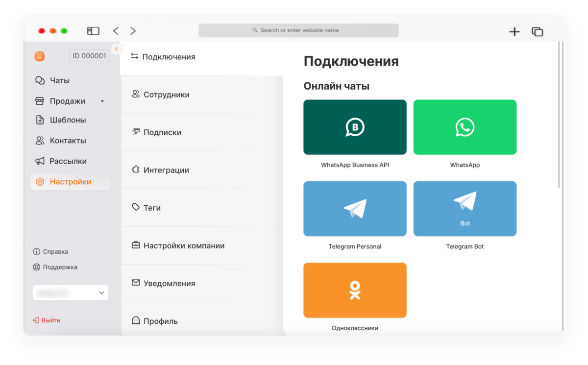Switch to the Интеграции settings tab
Image resolution: width=588 pixels, height=365 pixels.
(x=202, y=170)
